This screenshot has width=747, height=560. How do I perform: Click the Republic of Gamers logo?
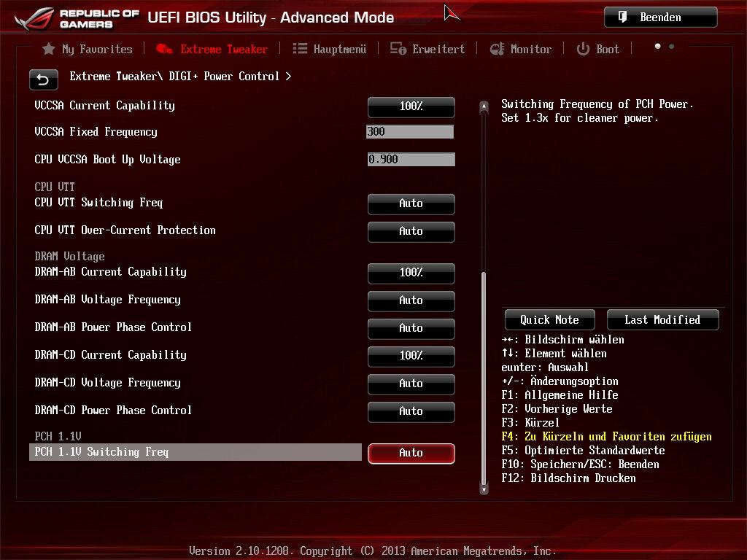coord(77,18)
